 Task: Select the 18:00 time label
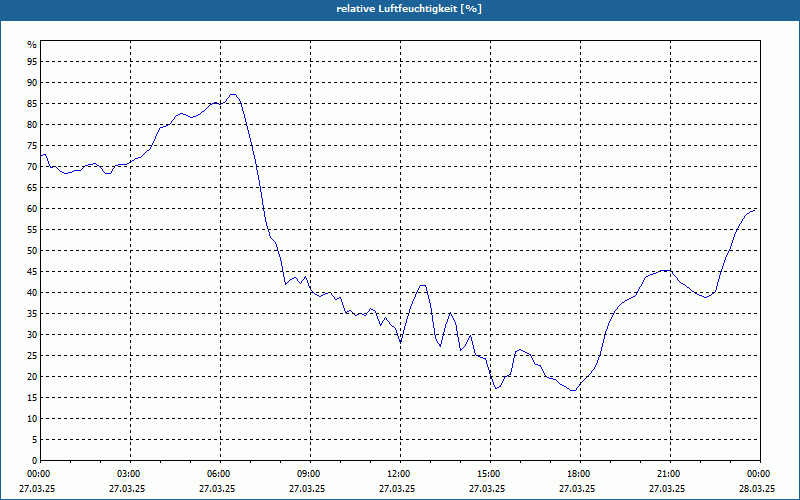coord(580,474)
